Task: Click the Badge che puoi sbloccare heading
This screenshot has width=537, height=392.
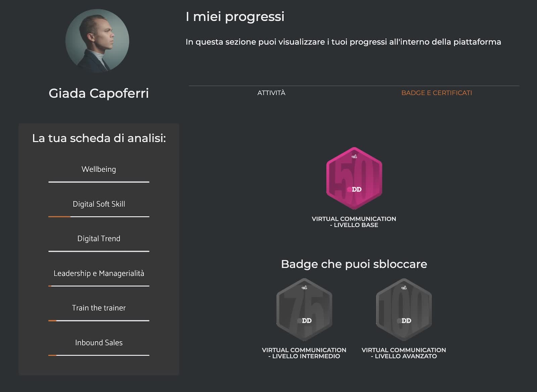Action: 354,264
